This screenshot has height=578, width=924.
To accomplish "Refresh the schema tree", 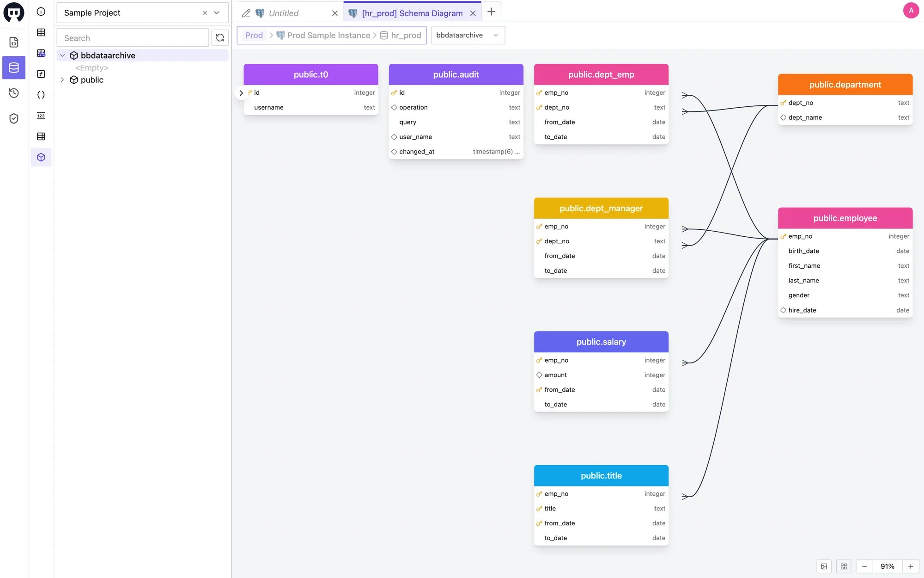I will pyautogui.click(x=220, y=38).
